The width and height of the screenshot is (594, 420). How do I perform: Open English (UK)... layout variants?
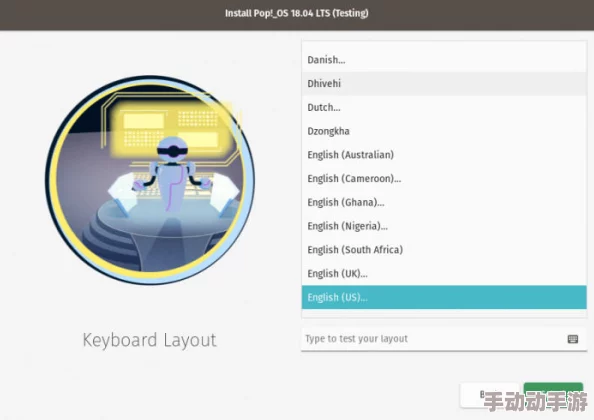click(x=444, y=273)
